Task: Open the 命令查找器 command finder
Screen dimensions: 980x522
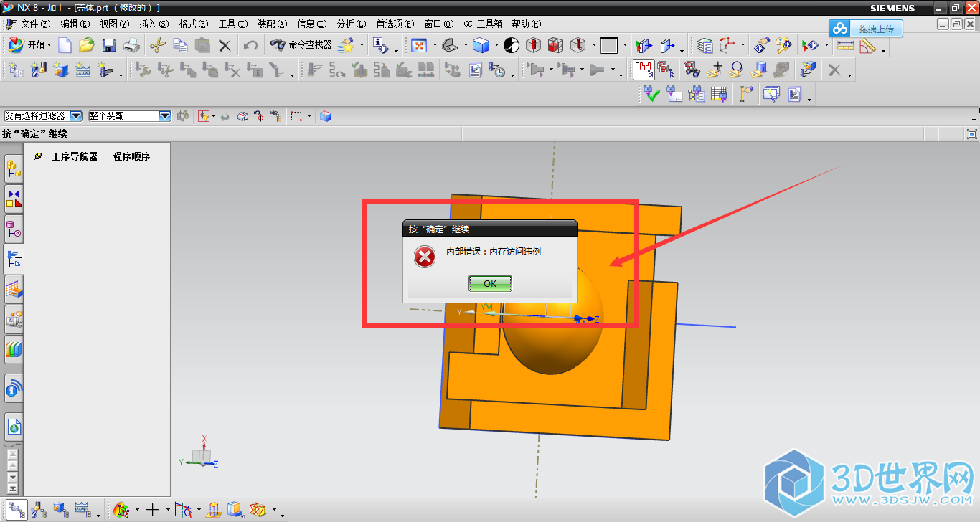Action: [x=301, y=44]
